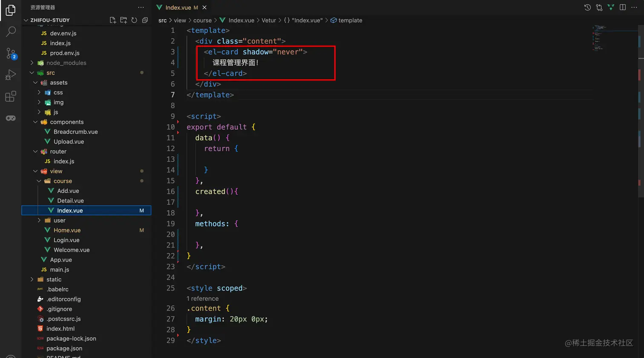Click line number 10 in the gutter

170,127
